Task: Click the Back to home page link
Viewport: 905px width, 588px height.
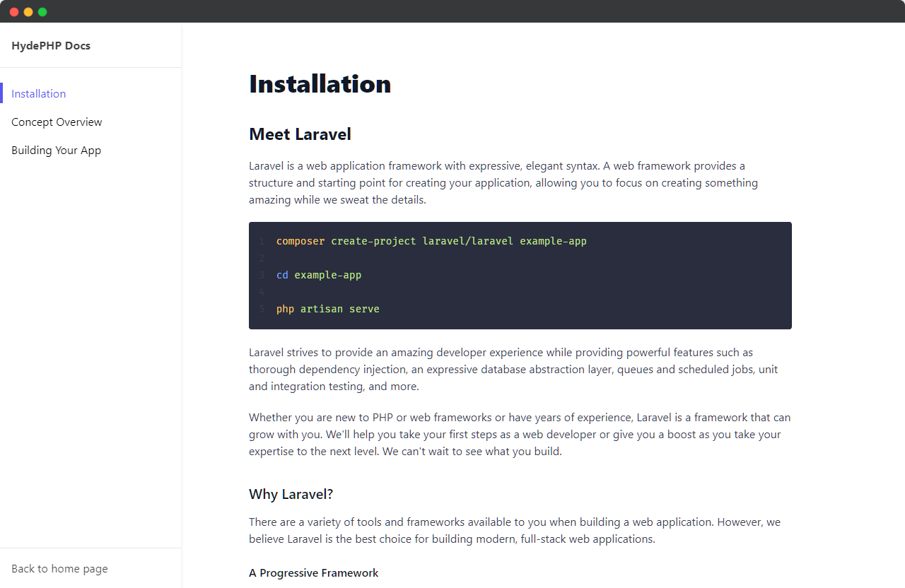Action: click(59, 568)
